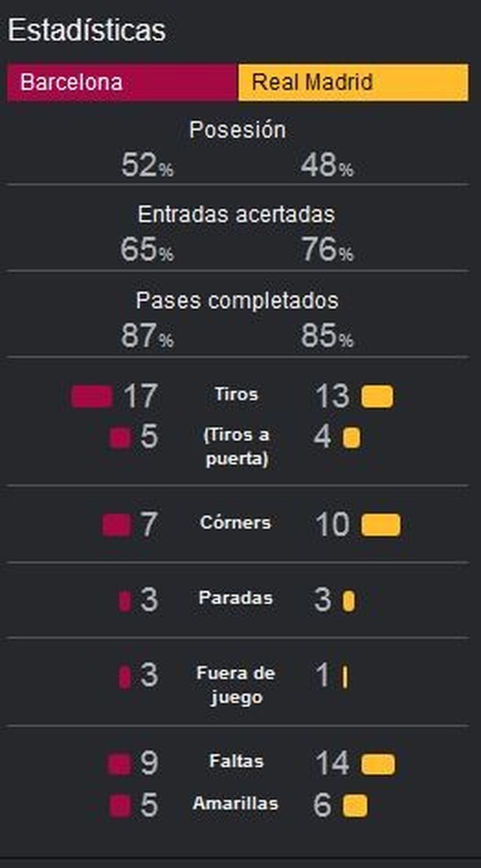Click the Posesión label
Image resolution: width=481 pixels, height=868 pixels.
click(238, 130)
